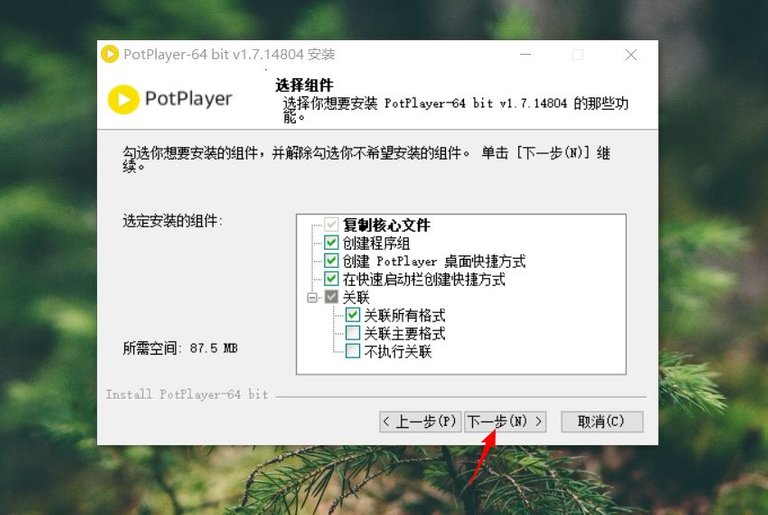Uncheck 创建 PotPlayer 桌面快捷方式 checkbox

331,261
